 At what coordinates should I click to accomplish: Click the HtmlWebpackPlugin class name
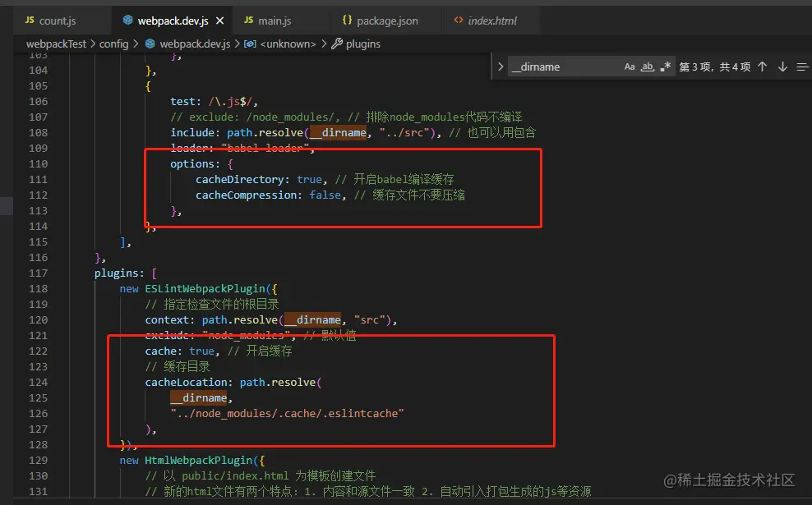coord(199,461)
